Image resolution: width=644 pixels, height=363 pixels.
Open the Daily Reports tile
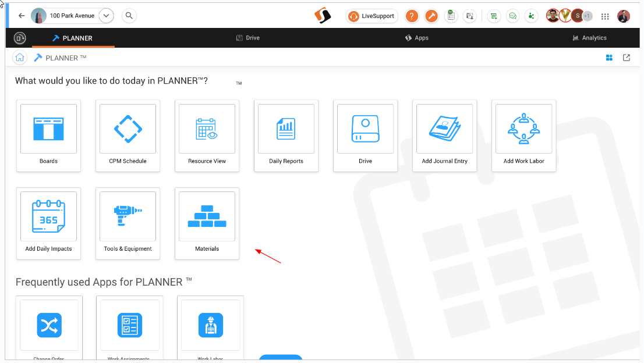pos(286,136)
